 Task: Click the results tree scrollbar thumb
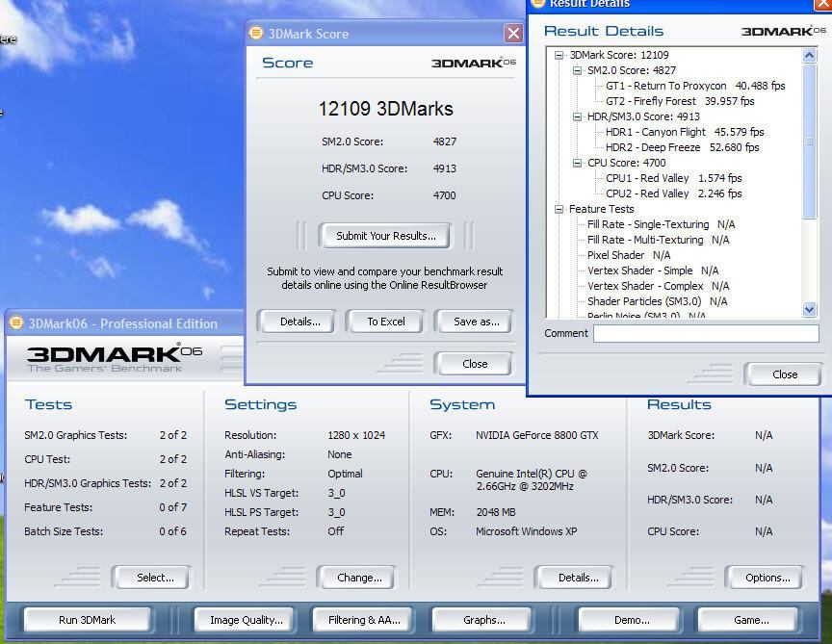[x=809, y=142]
